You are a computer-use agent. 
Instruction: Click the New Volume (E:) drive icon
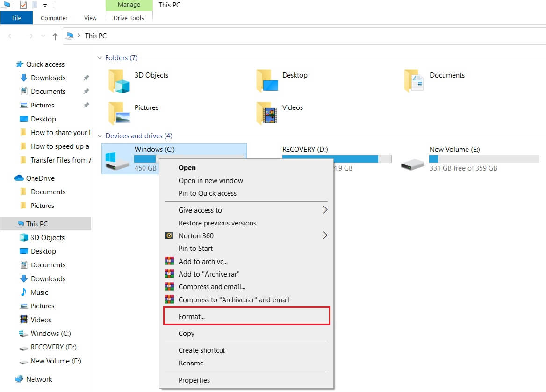[x=412, y=164]
